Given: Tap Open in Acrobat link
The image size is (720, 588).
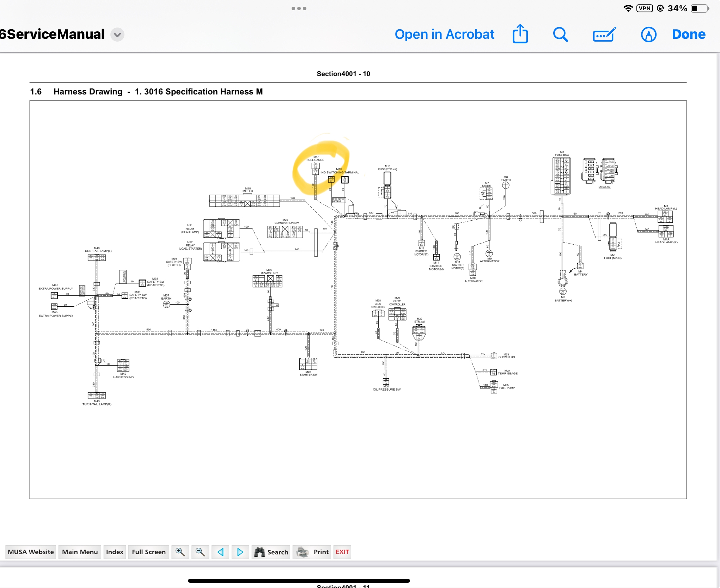Looking at the screenshot, I should [x=444, y=35].
